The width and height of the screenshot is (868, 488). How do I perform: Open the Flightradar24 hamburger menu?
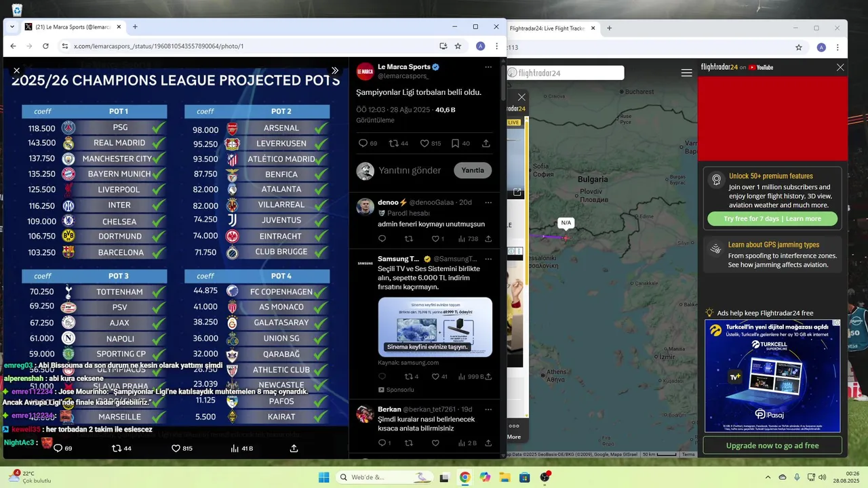(x=686, y=73)
